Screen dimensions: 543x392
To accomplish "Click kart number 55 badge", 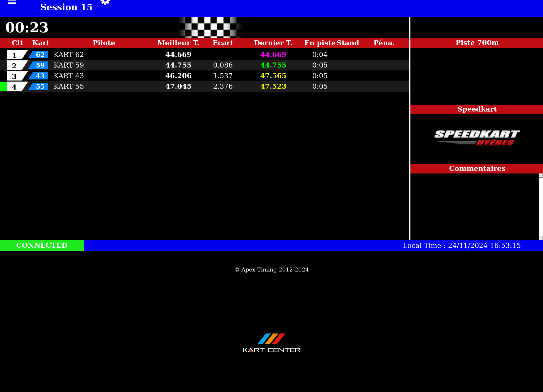I will point(39,86).
